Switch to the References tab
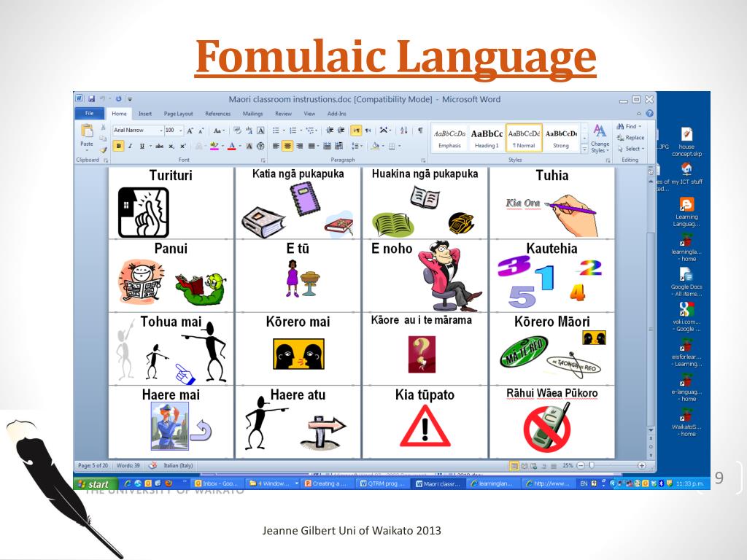Viewport: 747px width, 560px height. (217, 114)
